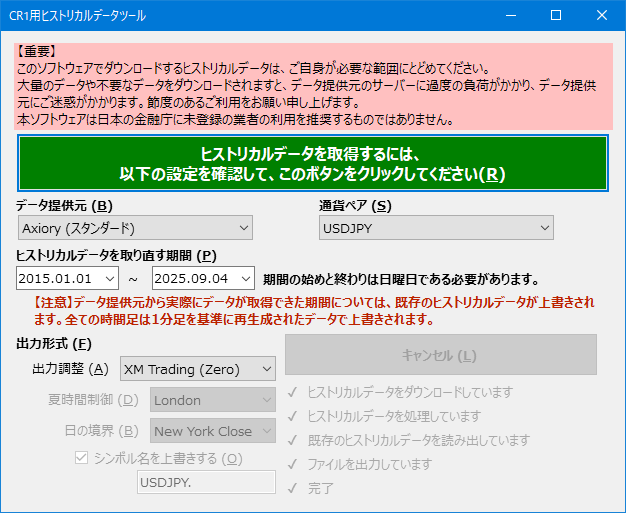Click the USDJPY. symbol name field
The image size is (626, 513).
(206, 482)
